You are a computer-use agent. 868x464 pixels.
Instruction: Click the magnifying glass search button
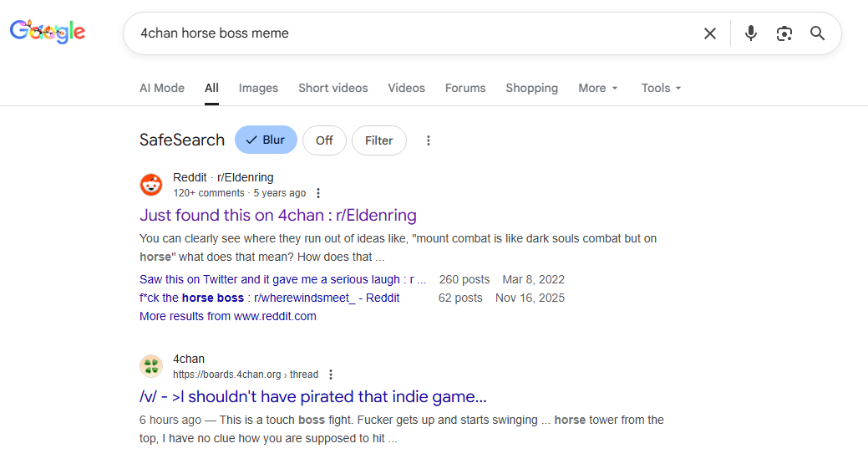point(818,33)
